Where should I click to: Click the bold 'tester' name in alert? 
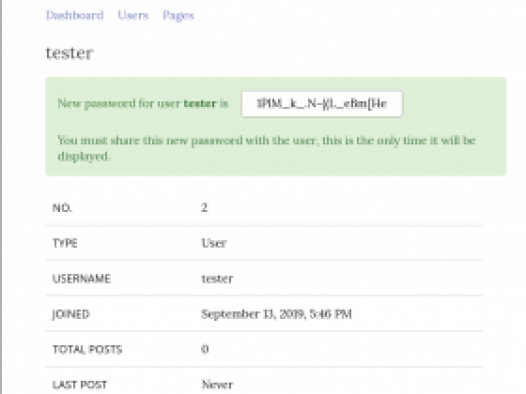tap(200, 103)
